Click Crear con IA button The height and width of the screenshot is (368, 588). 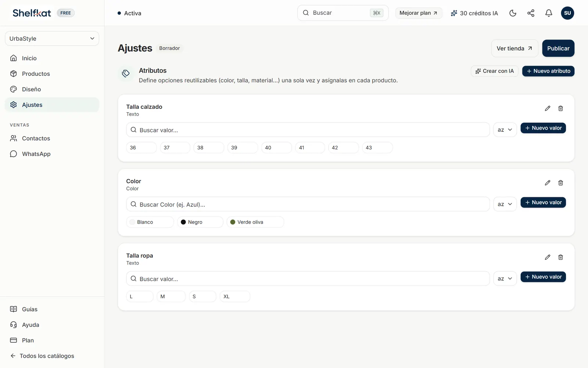point(495,71)
